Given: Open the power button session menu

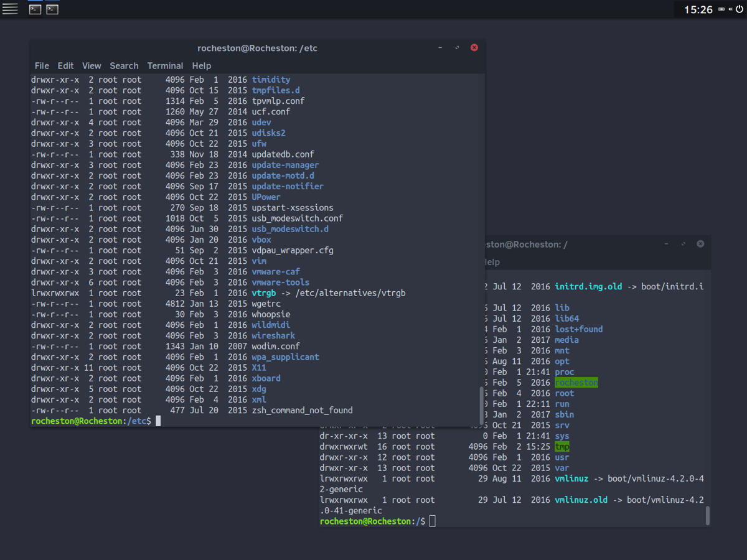Looking at the screenshot, I should 739,9.
